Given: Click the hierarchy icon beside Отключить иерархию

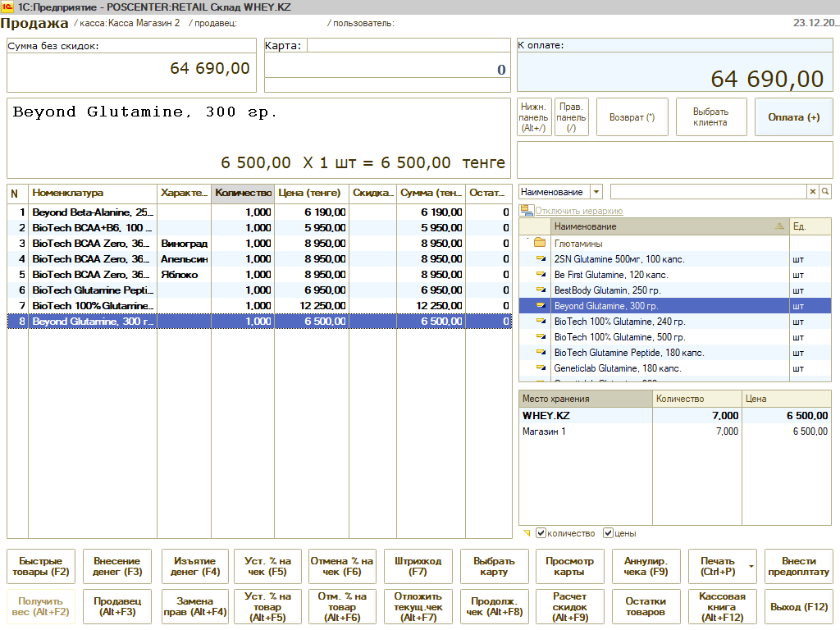Looking at the screenshot, I should pyautogui.click(x=525, y=211).
